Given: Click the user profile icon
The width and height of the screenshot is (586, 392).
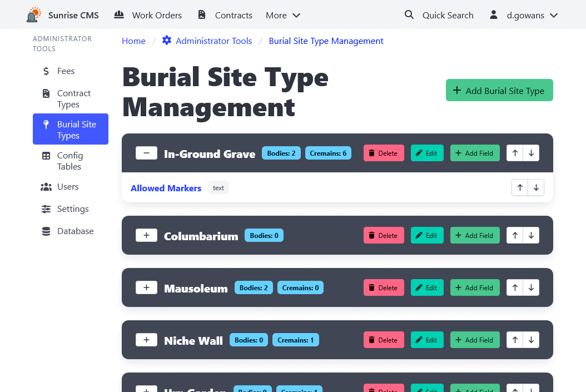Looking at the screenshot, I should [494, 14].
